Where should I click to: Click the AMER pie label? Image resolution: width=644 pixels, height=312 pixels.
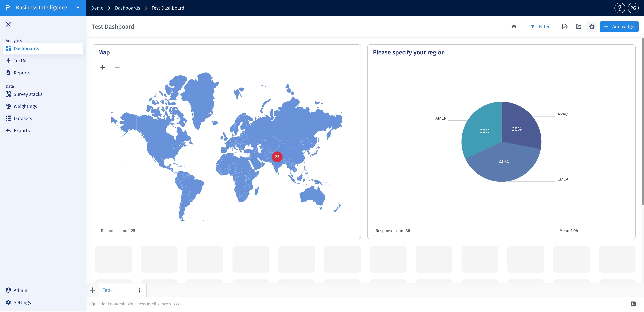tap(441, 118)
